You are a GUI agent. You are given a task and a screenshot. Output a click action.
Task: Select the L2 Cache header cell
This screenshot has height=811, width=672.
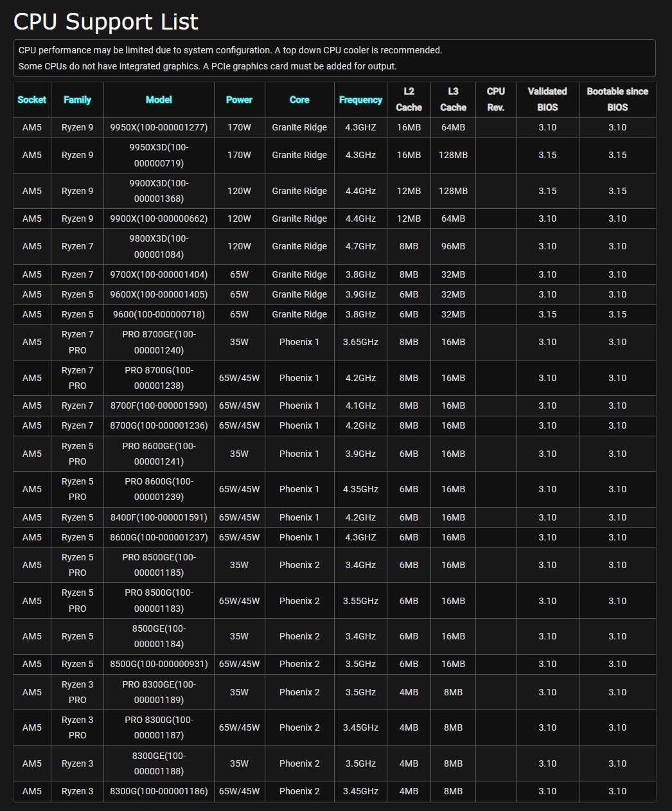[409, 100]
